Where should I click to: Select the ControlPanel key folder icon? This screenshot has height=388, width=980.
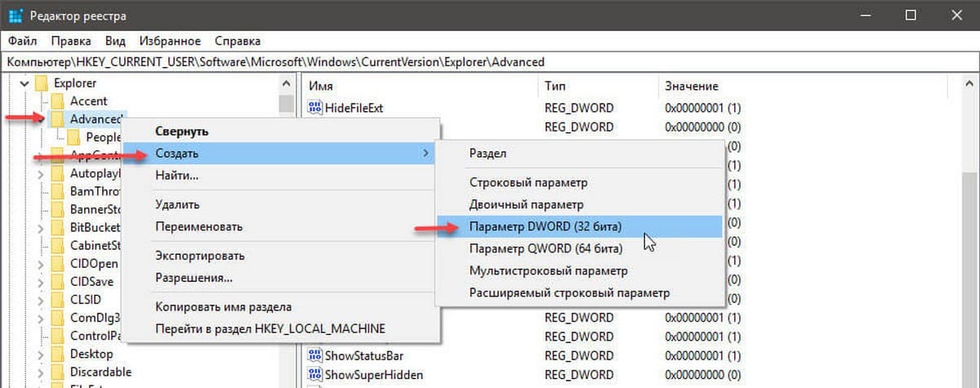(57, 335)
